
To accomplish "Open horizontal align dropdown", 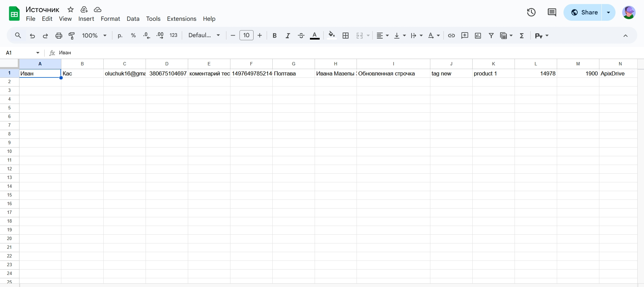I will [x=382, y=36].
